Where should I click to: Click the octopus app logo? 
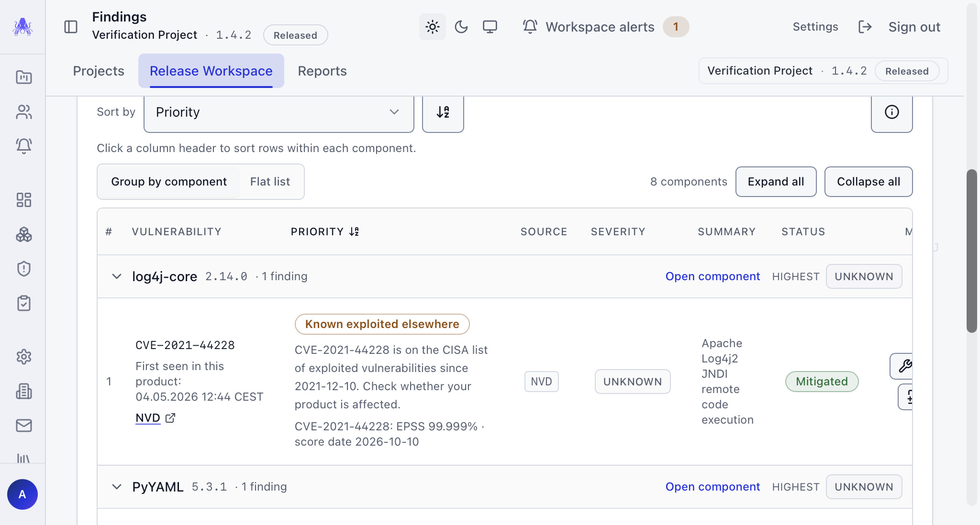tap(22, 27)
